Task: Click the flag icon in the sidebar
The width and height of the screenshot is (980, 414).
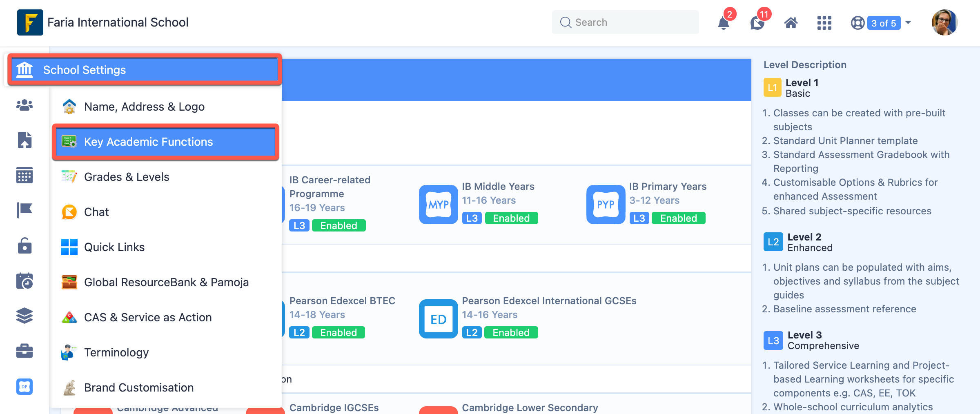Action: 24,210
